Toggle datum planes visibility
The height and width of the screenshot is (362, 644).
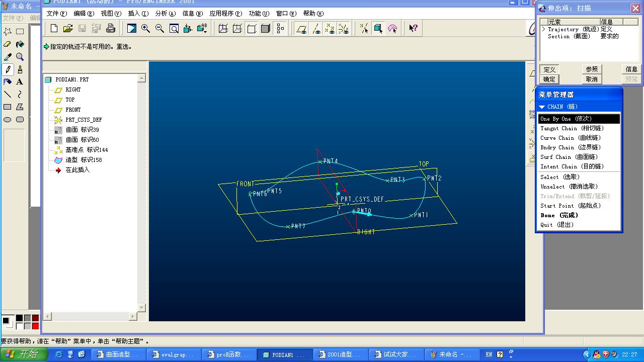click(301, 28)
